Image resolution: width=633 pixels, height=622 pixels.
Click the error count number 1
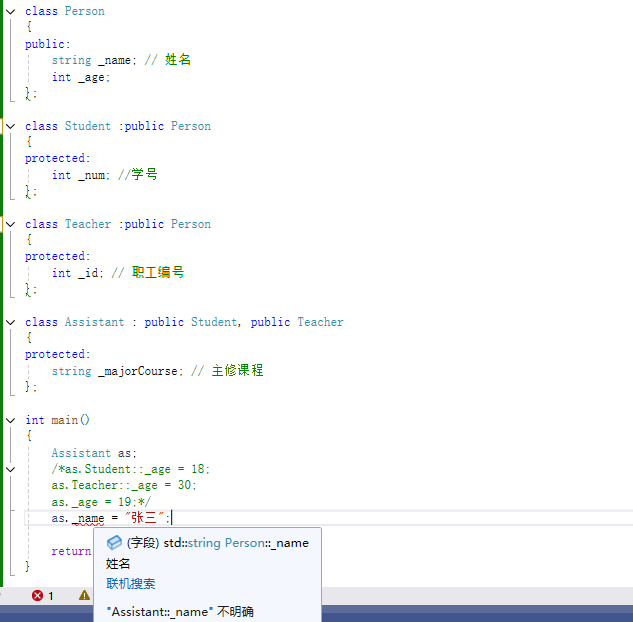point(51,596)
